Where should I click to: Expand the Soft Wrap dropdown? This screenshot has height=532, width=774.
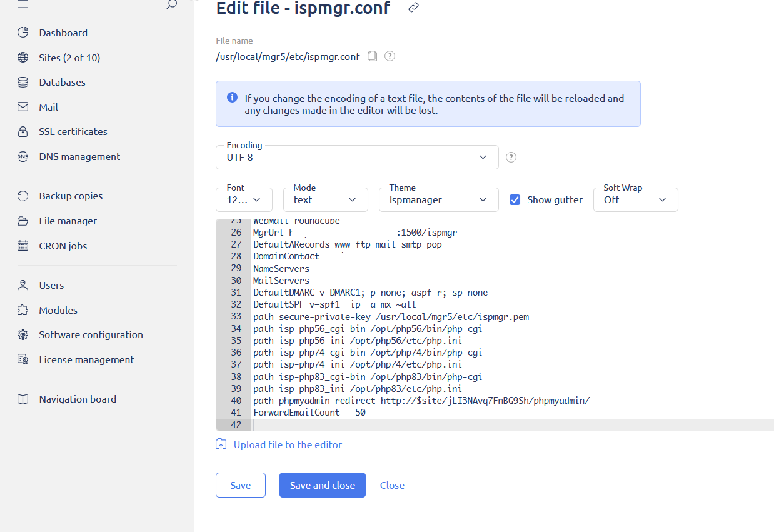pos(635,200)
